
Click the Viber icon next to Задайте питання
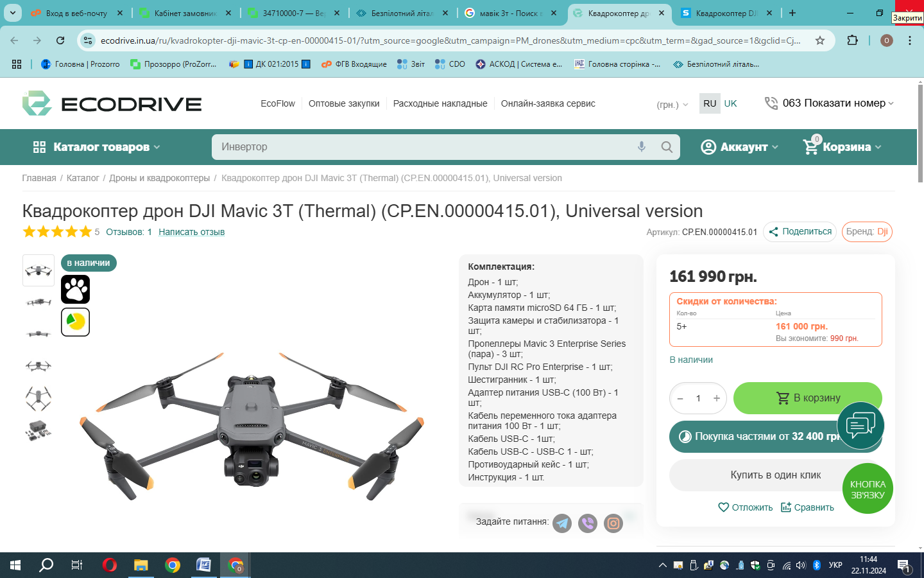[588, 523]
